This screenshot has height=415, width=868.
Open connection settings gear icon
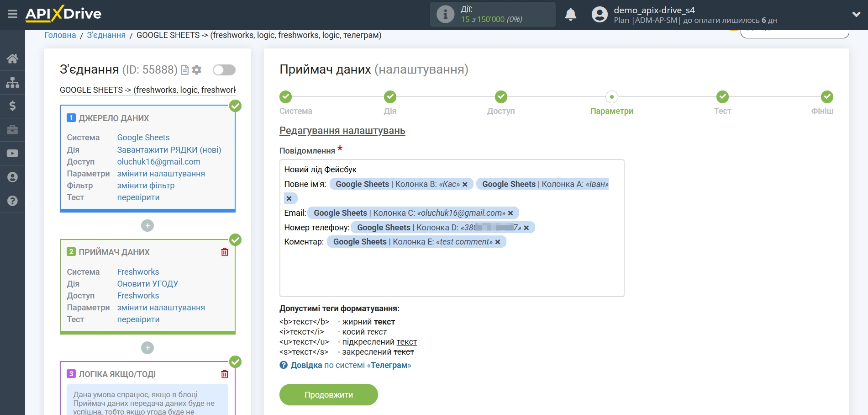197,70
